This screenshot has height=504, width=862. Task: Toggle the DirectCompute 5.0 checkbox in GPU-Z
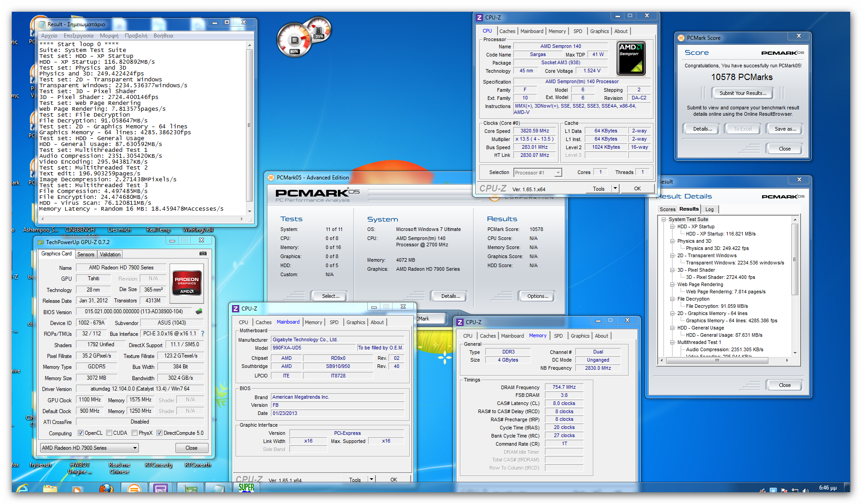tap(159, 433)
